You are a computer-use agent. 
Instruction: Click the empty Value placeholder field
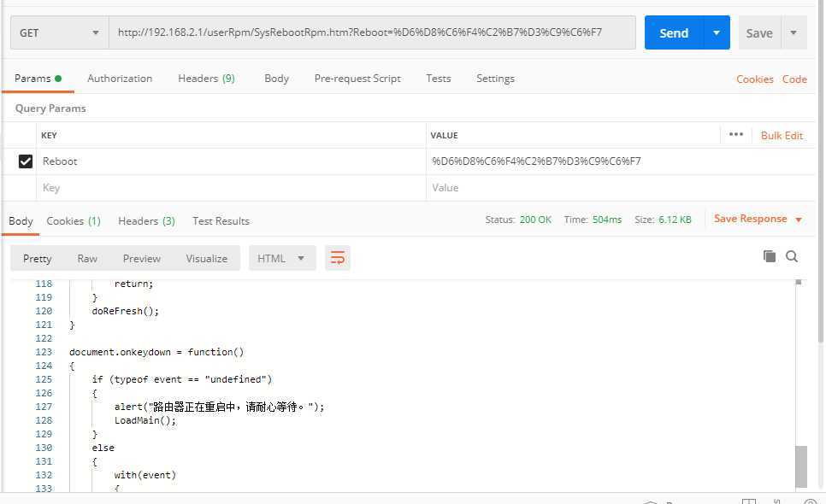[x=620, y=188]
